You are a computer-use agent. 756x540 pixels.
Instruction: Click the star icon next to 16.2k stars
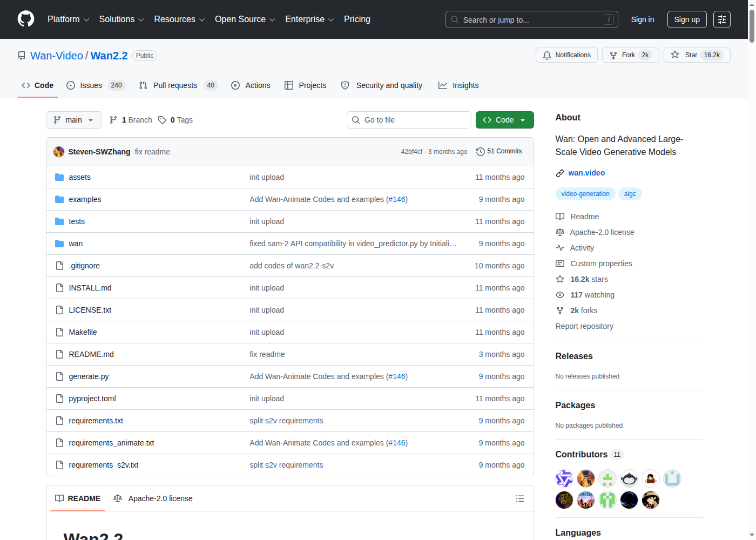coord(560,279)
